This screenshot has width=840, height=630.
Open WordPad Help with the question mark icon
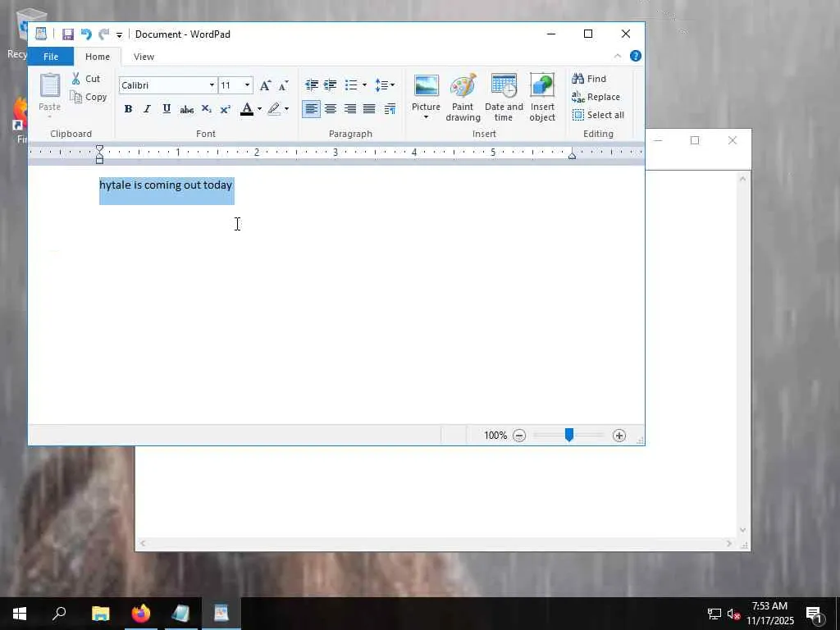pyautogui.click(x=636, y=56)
